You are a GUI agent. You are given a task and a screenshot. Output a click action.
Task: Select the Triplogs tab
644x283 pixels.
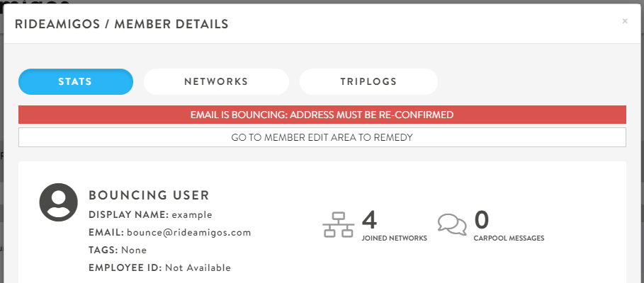(x=368, y=81)
